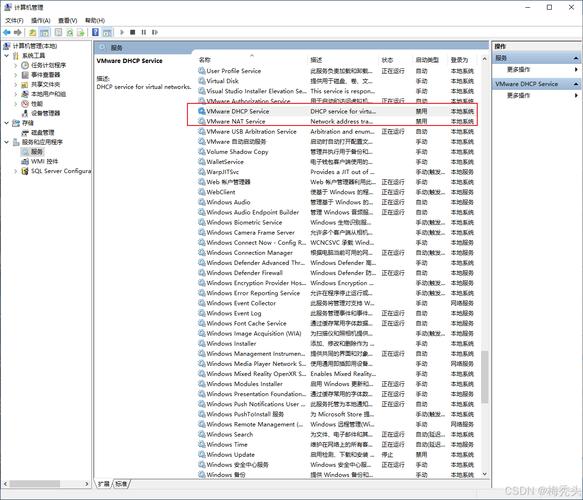Click the 性能 performance icon in tree

point(25,104)
